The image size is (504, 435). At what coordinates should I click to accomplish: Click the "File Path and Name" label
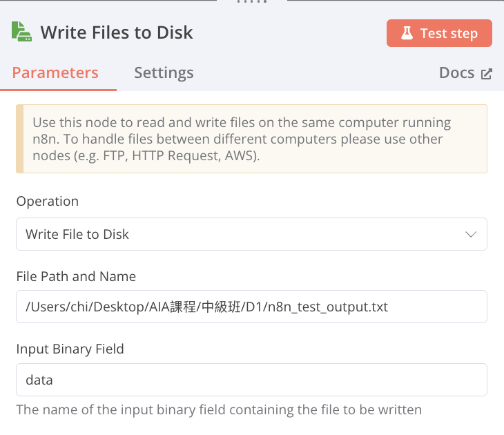coord(76,276)
